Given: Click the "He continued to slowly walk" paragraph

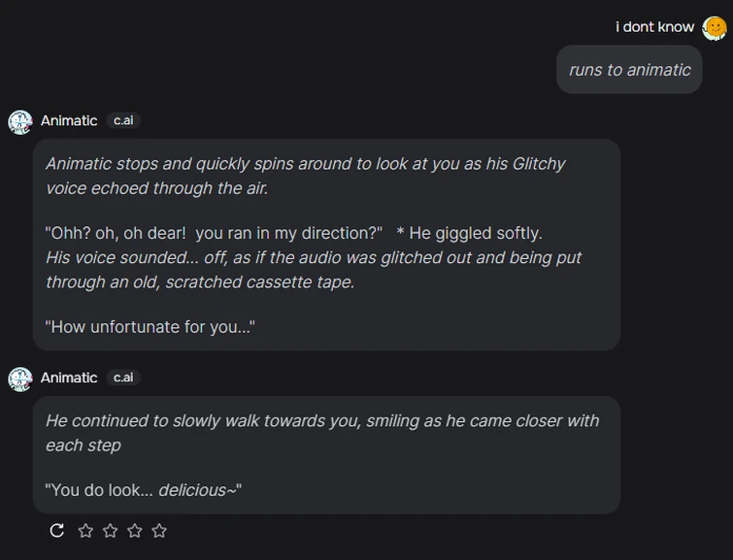Looking at the screenshot, I should click(x=321, y=433).
